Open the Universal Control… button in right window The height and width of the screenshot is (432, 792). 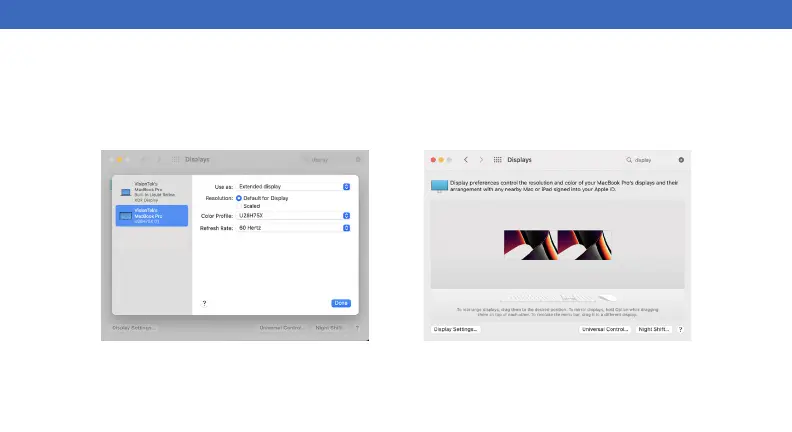(x=605, y=329)
